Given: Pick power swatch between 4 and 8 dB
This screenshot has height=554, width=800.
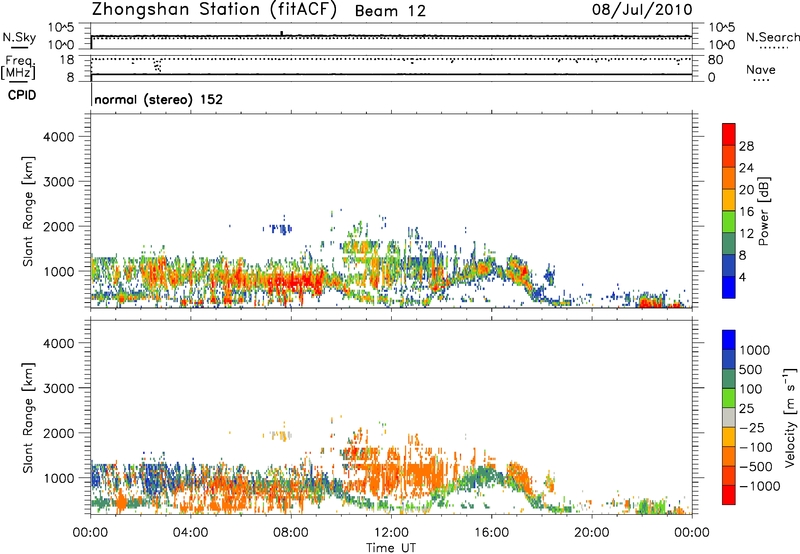Looking at the screenshot, I should click(x=729, y=265).
